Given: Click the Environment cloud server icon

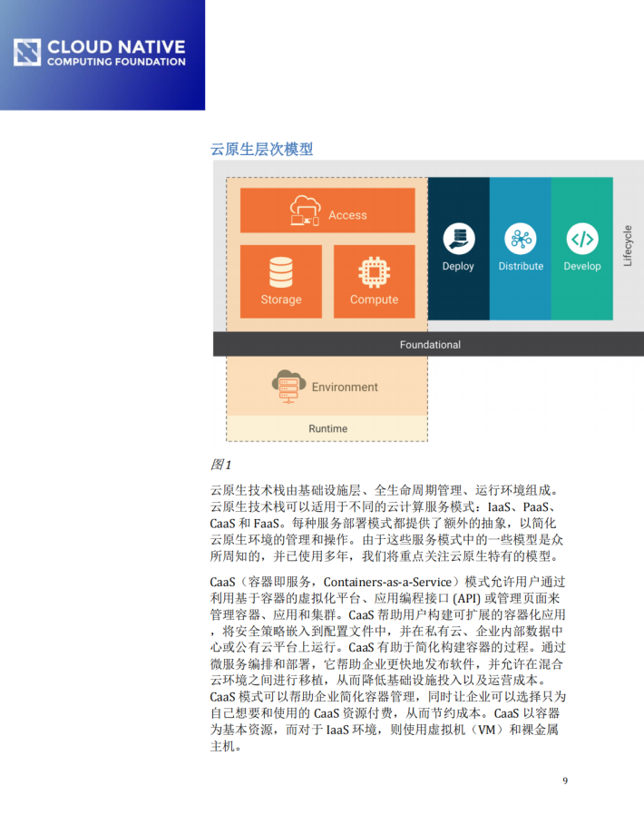Looking at the screenshot, I should tap(287, 386).
